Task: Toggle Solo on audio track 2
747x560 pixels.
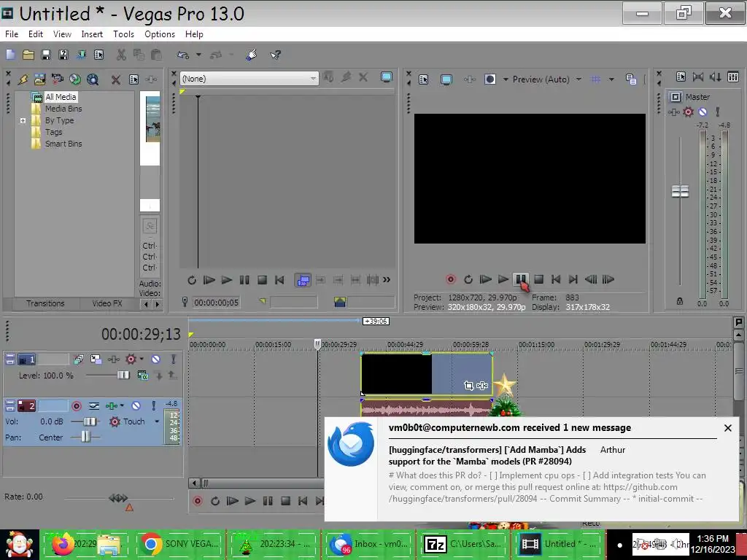Action: point(153,405)
